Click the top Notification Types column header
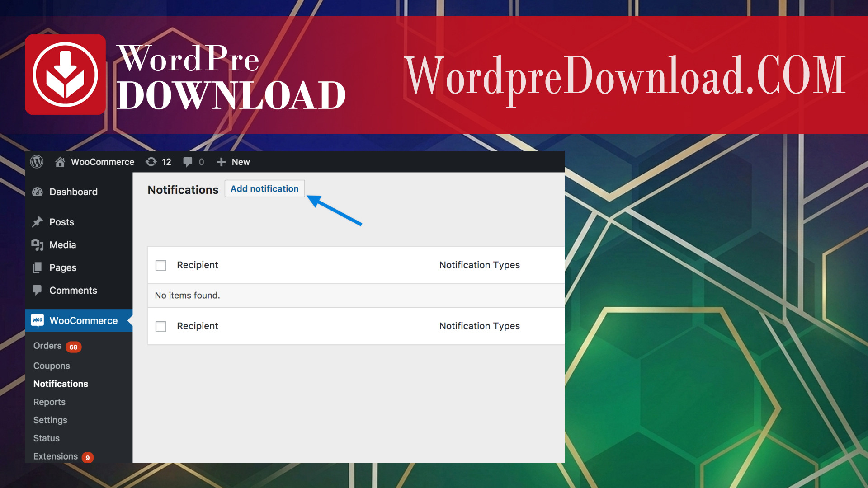This screenshot has width=868, height=488. pos(480,265)
